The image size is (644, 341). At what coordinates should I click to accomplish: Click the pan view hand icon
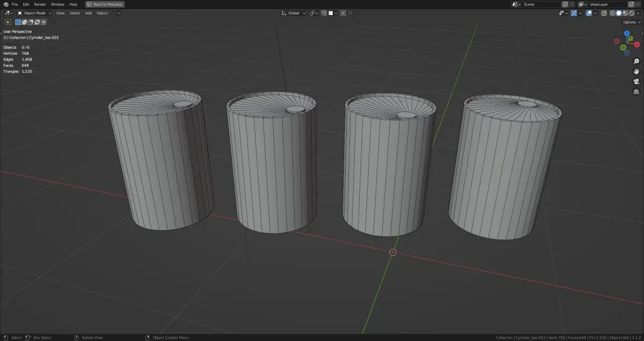tap(636, 71)
